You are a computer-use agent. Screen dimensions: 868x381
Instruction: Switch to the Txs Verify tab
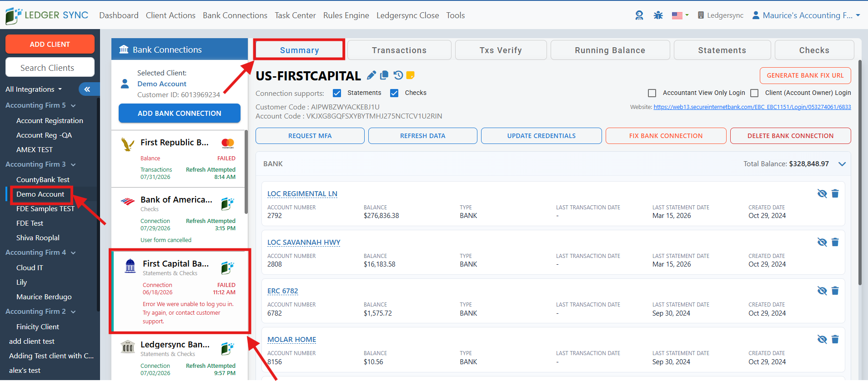[x=501, y=50]
